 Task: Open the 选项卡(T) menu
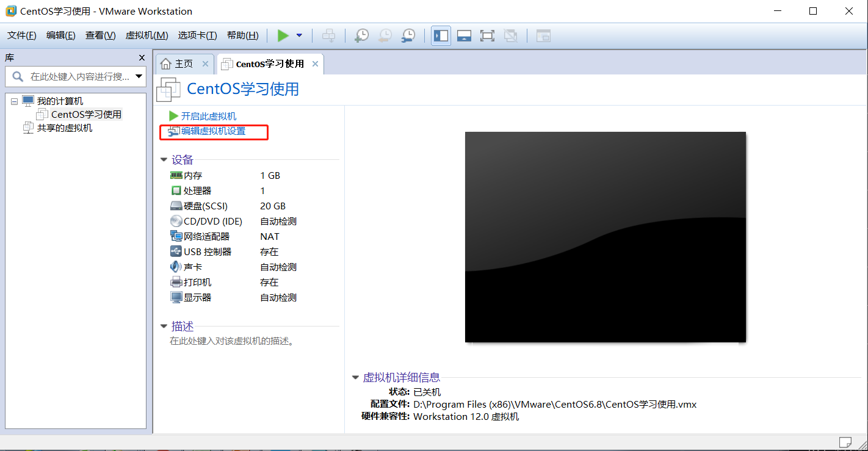pyautogui.click(x=197, y=35)
